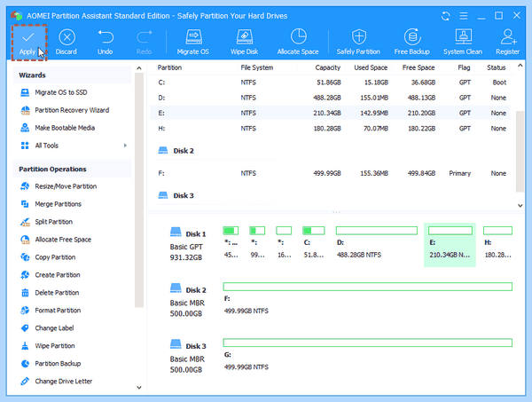Click the refresh icon in title bar
532x402 pixels.
pos(445,16)
